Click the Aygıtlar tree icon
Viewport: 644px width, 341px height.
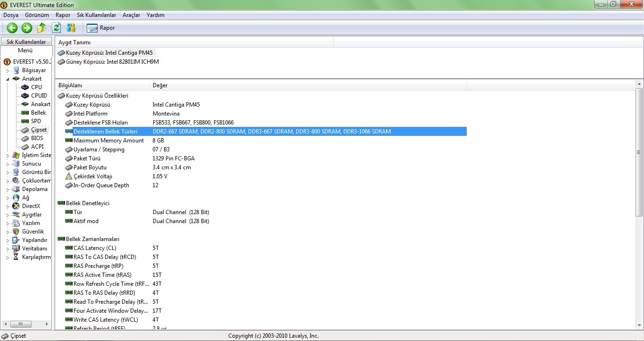pyautogui.click(x=16, y=215)
